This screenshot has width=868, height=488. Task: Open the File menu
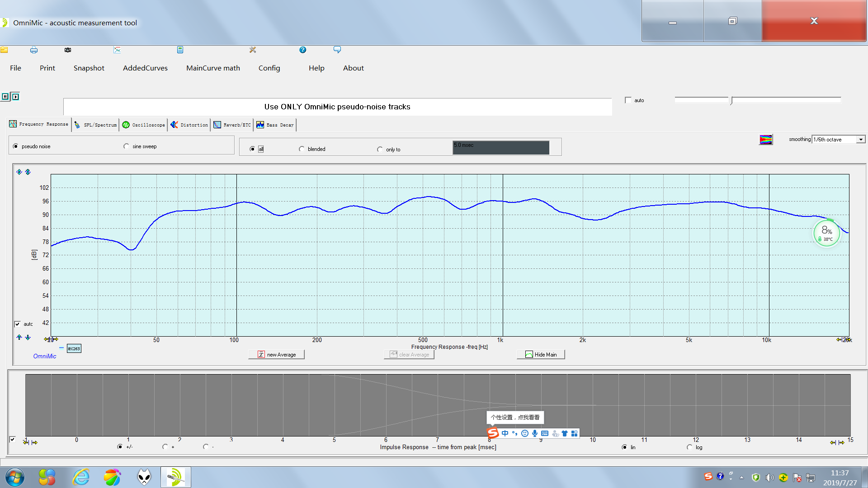(x=15, y=68)
